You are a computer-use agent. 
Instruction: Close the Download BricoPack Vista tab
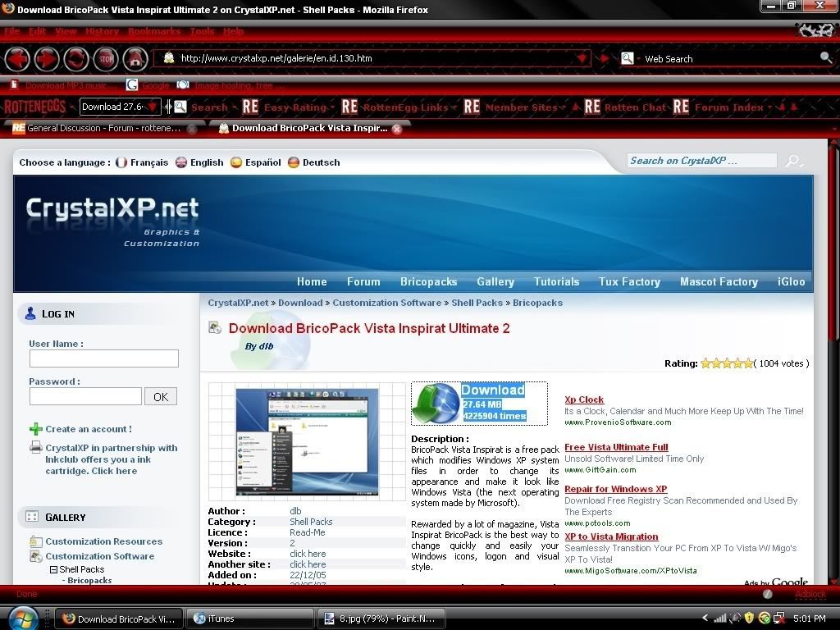coord(397,129)
